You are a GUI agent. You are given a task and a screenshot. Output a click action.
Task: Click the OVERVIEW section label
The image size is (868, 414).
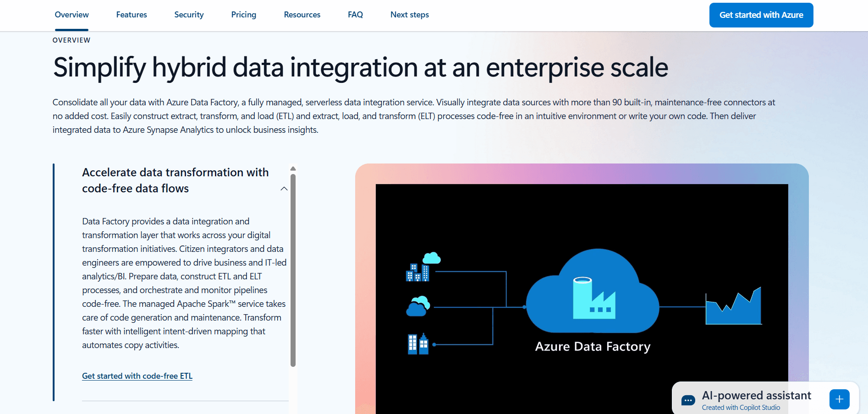(x=71, y=40)
